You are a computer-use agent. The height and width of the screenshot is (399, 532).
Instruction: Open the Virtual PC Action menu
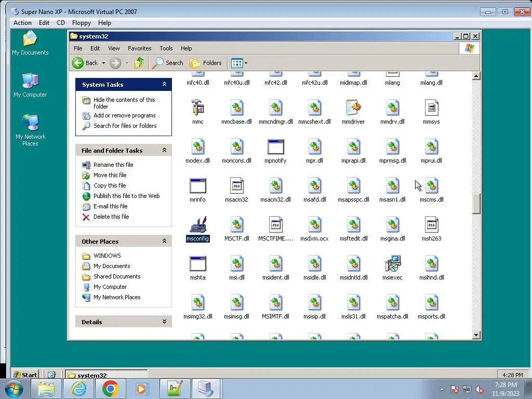22,23
